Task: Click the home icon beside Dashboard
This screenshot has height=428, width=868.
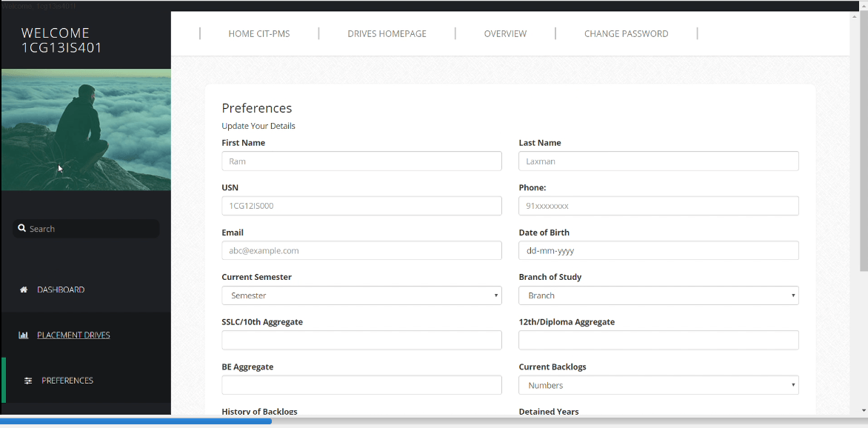Action: coord(24,290)
